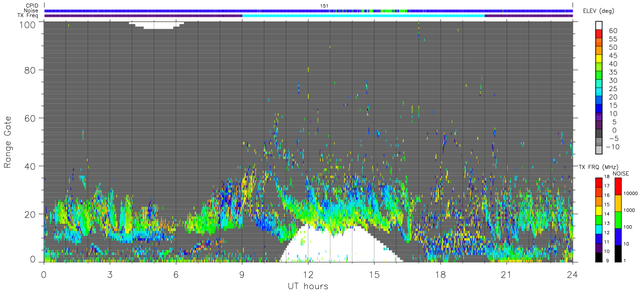Click the 45 label on ELEV colorbar
Viewport: 644px width, 297px height.
click(614, 56)
